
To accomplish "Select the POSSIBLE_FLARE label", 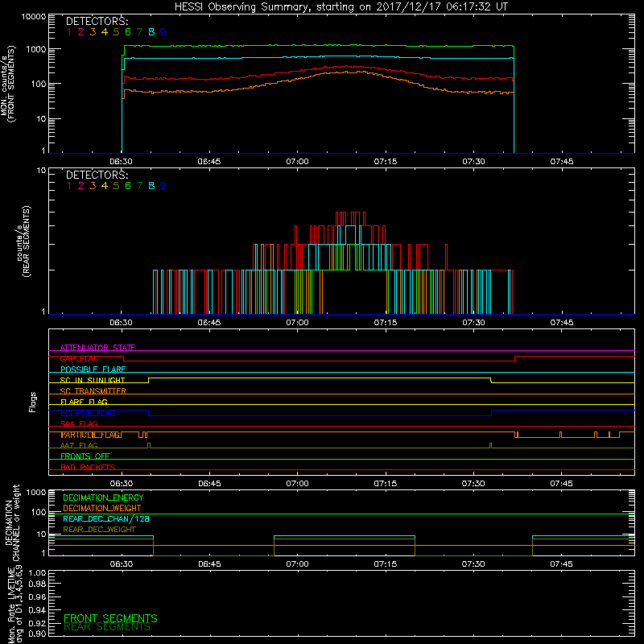I will 93,369.
